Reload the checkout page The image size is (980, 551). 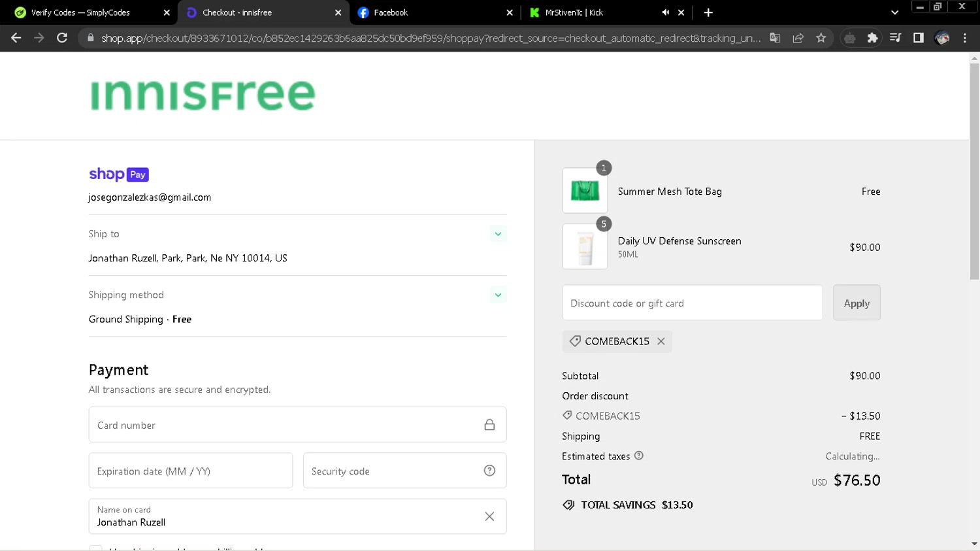tap(62, 38)
